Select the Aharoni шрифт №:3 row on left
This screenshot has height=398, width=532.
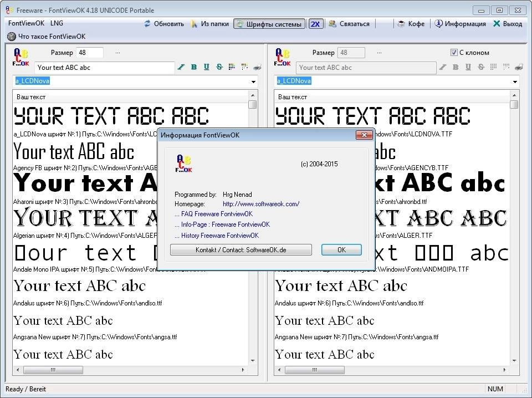point(85,202)
